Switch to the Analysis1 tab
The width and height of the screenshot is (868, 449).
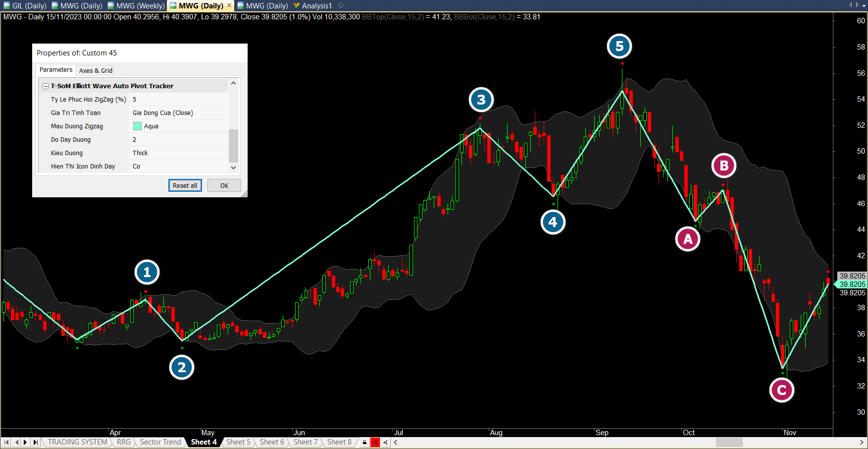click(x=312, y=5)
